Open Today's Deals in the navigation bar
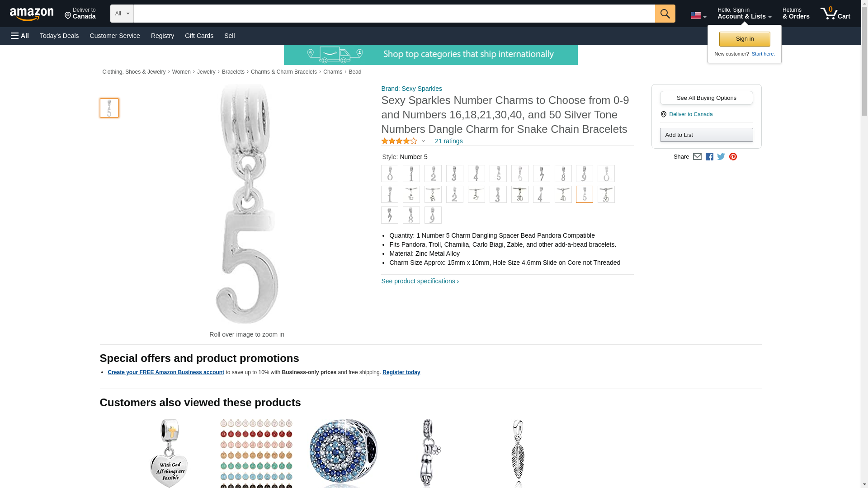Screen dimensions: 868x488 [59, 36]
